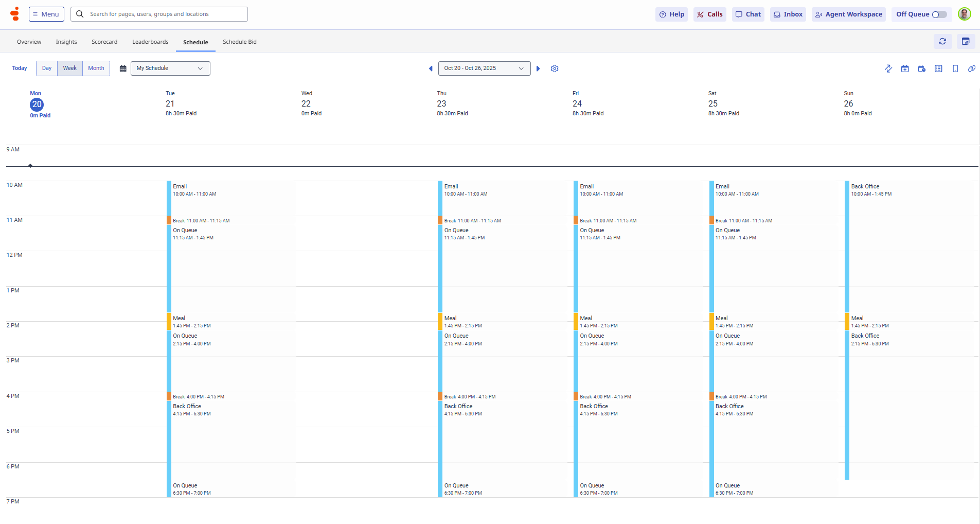Click Thursday's On Queue 2:15 PM activity
Screen dimensions: 980x524
(x=502, y=361)
